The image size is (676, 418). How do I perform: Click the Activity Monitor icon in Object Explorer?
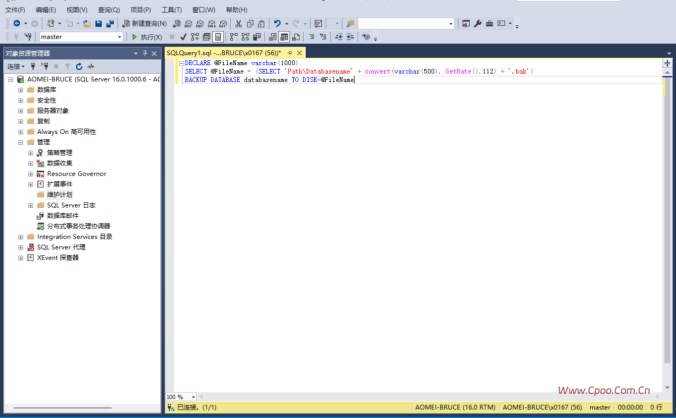pos(91,66)
